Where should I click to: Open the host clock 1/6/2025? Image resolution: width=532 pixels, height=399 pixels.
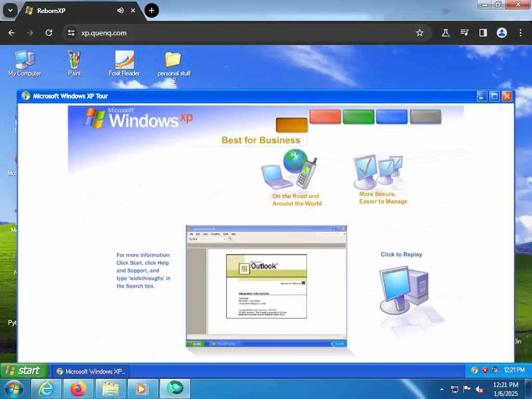[x=506, y=389]
